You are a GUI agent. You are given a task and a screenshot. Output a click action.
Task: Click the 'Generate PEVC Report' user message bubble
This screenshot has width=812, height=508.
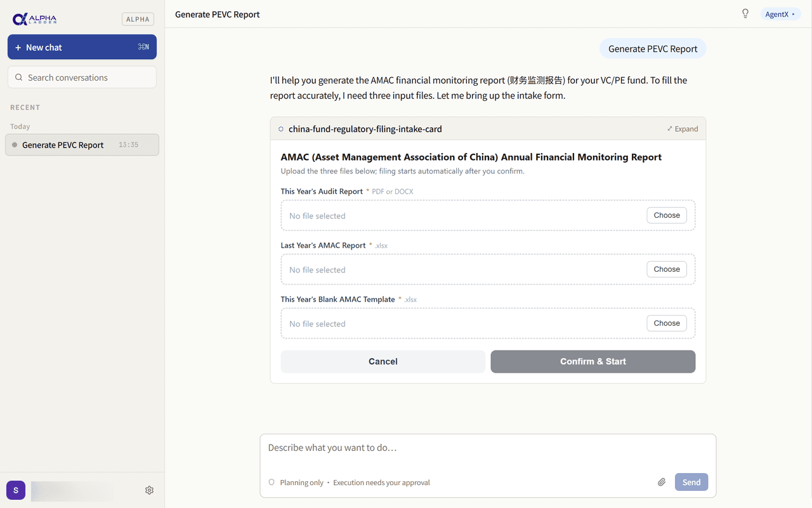click(653, 49)
